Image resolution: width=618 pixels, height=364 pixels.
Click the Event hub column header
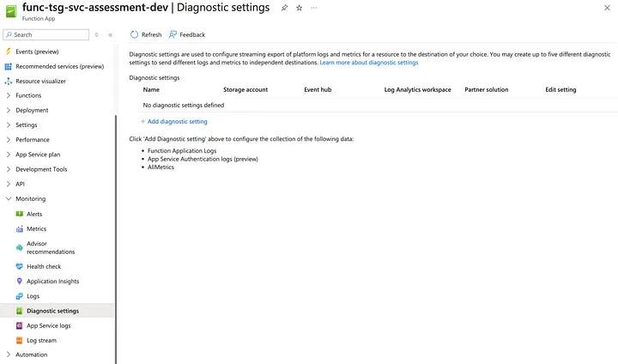coord(318,89)
